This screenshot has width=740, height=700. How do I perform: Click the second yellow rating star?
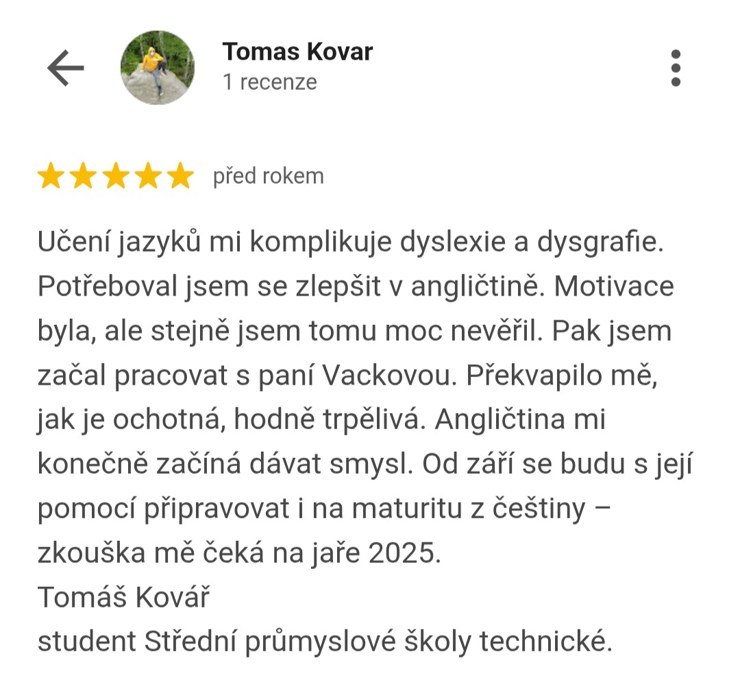click(84, 176)
